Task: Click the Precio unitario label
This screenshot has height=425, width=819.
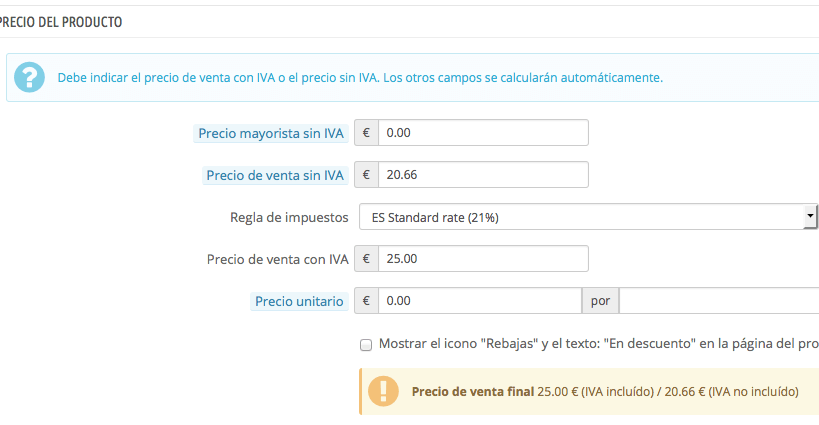Action: pyautogui.click(x=299, y=301)
